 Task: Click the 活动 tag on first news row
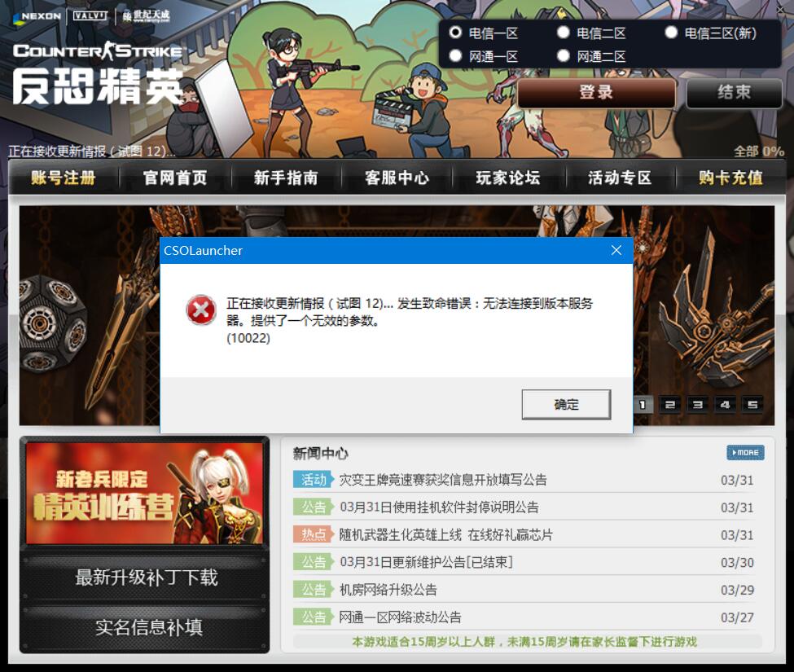[x=314, y=480]
